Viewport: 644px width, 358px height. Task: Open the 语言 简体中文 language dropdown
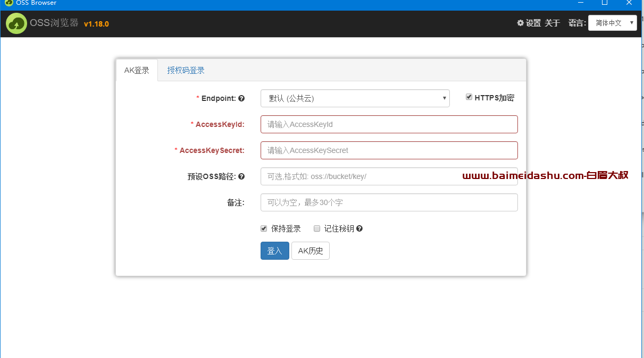click(x=613, y=23)
